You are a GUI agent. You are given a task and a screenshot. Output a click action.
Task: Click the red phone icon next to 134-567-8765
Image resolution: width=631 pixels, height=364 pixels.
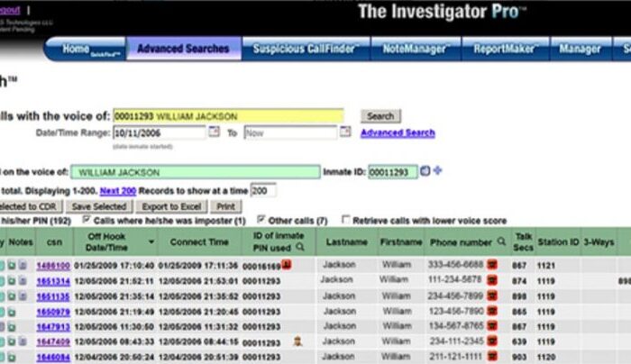492,326
